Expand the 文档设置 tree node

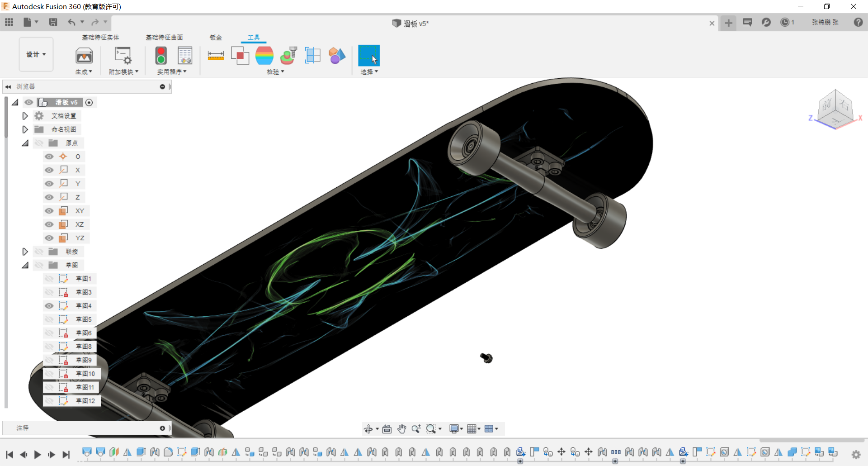[x=25, y=116]
